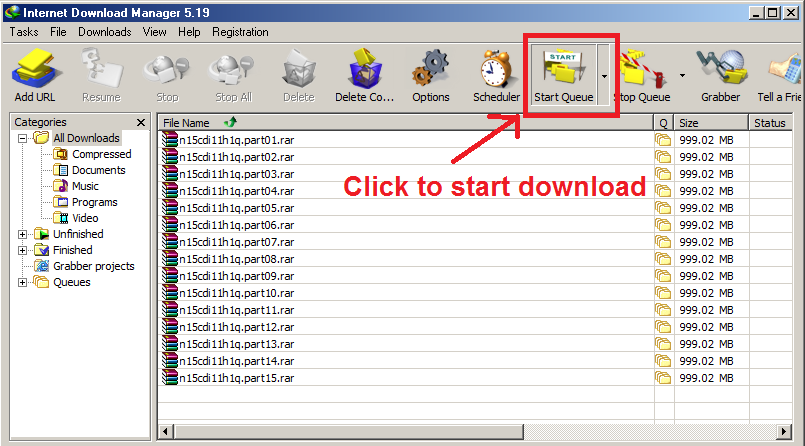Close the Categories panel
This screenshot has height=446, width=805.
coord(141,122)
